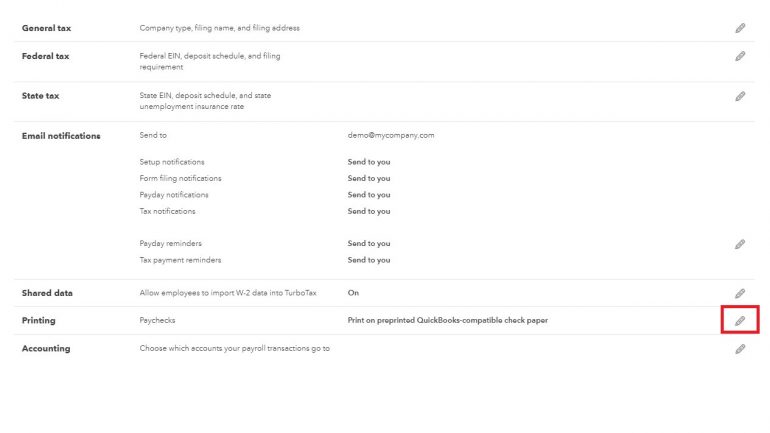Edit the Federal tax settings
Viewport: 770px width, 433px height.
click(740, 56)
